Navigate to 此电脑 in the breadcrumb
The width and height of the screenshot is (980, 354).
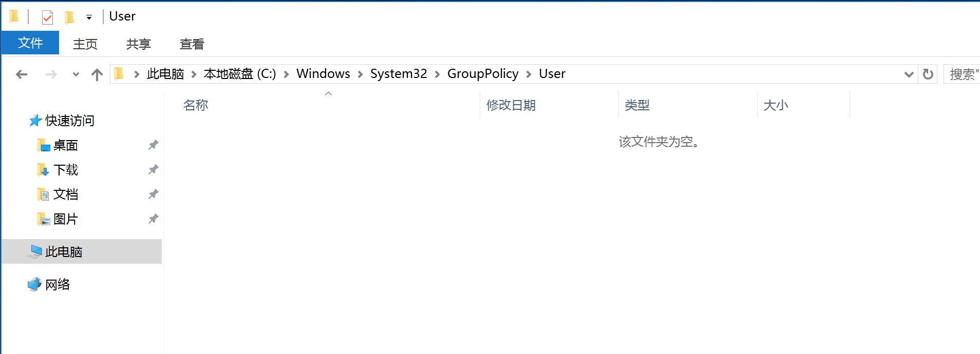point(165,74)
